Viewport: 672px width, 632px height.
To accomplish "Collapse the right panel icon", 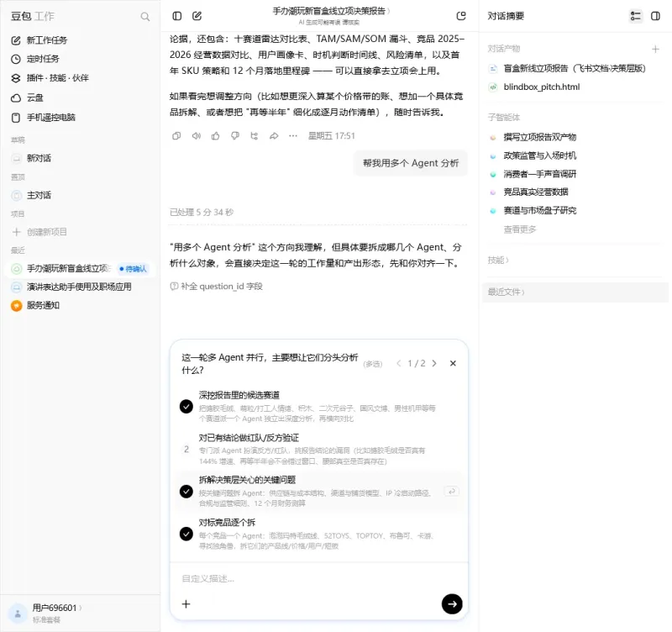I will pos(655,16).
